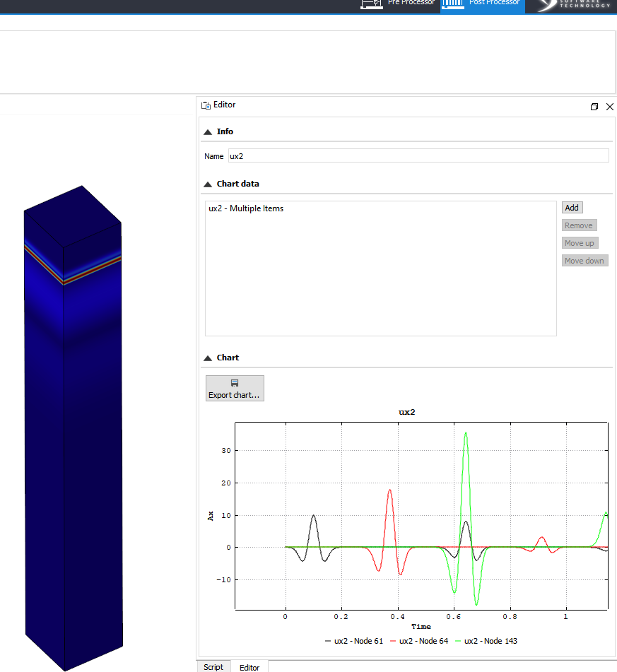
Task: Click the Add button for chart data
Action: [572, 208]
